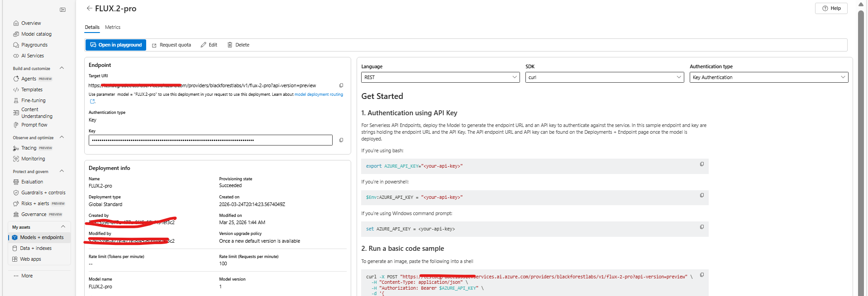Click the Help button

(831, 8)
